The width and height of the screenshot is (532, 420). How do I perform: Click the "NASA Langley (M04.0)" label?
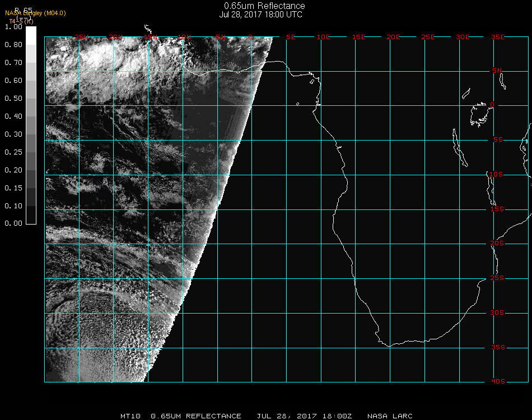point(35,13)
